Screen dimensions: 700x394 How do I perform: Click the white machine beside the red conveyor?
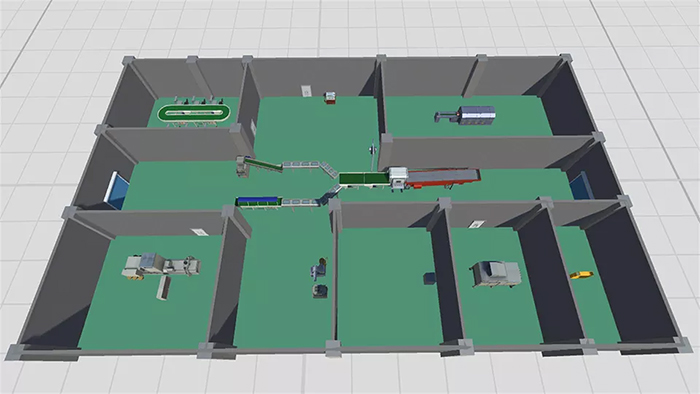click(x=398, y=178)
